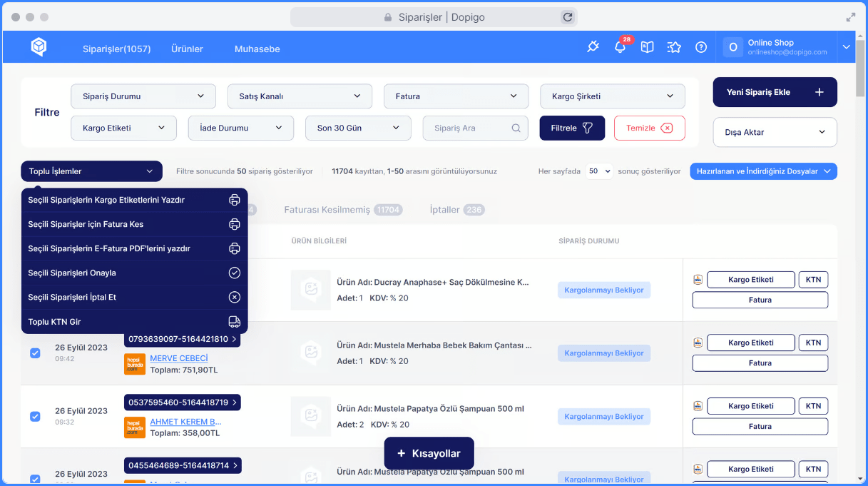Focus the Sipariş Ara search field

(x=476, y=128)
